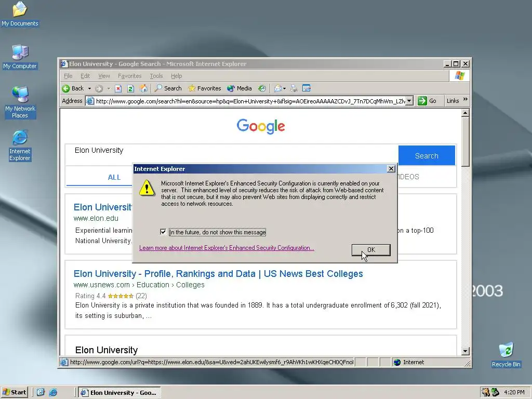Viewport: 532px width, 399px height.
Task: Click the History toolbar icon
Action: tap(262, 88)
